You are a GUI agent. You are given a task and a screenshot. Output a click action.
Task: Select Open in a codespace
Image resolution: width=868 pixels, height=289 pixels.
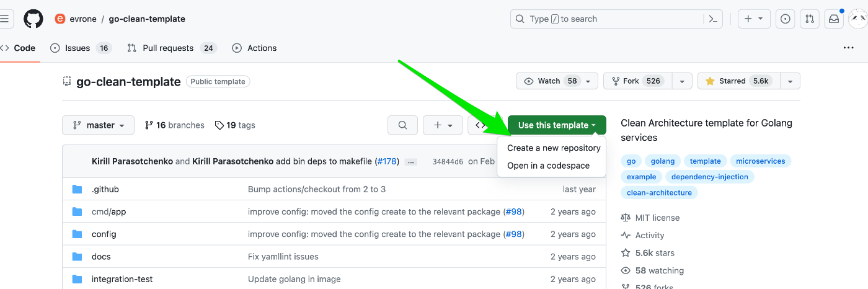[x=548, y=166]
